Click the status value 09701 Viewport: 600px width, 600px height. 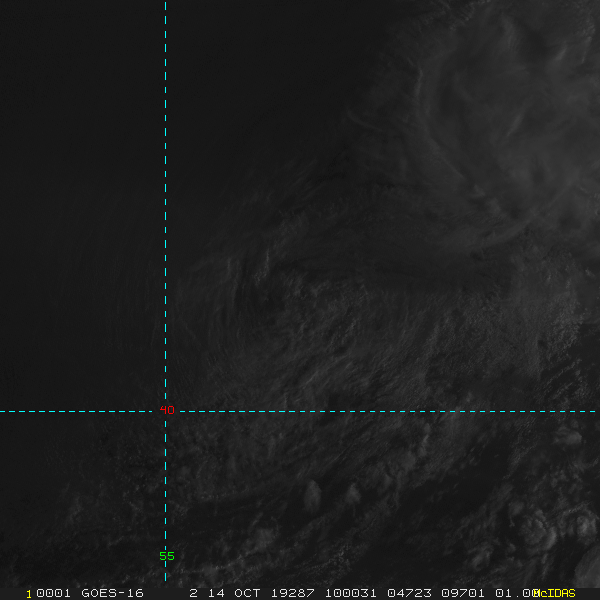(x=463, y=593)
